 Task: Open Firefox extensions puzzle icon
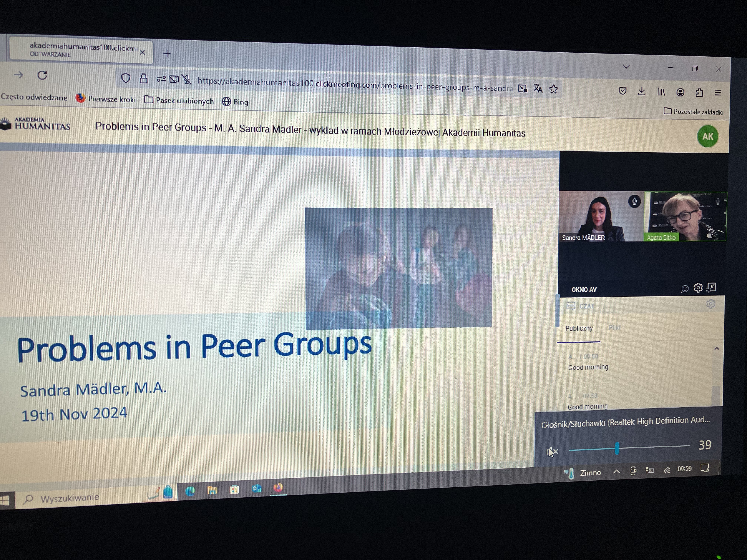click(x=699, y=92)
